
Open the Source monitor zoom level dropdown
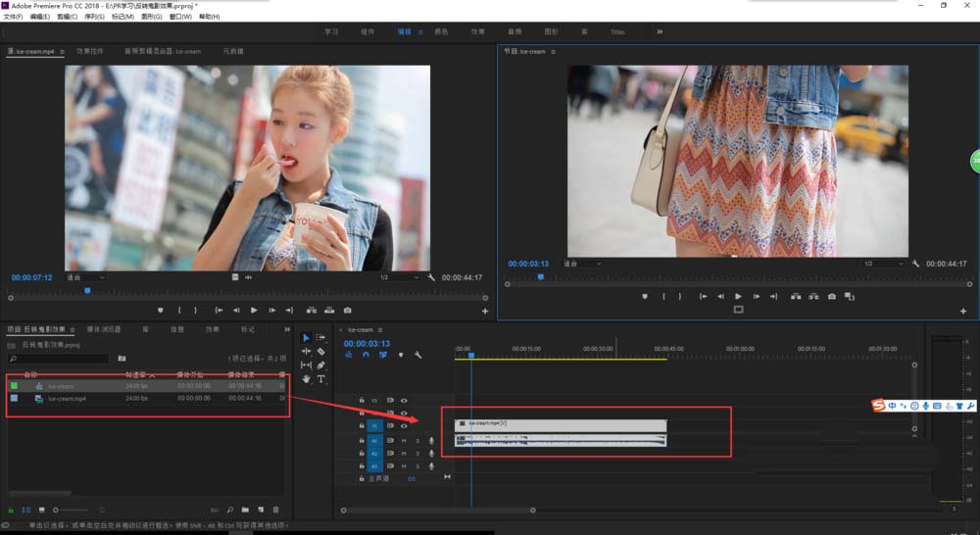pos(86,277)
